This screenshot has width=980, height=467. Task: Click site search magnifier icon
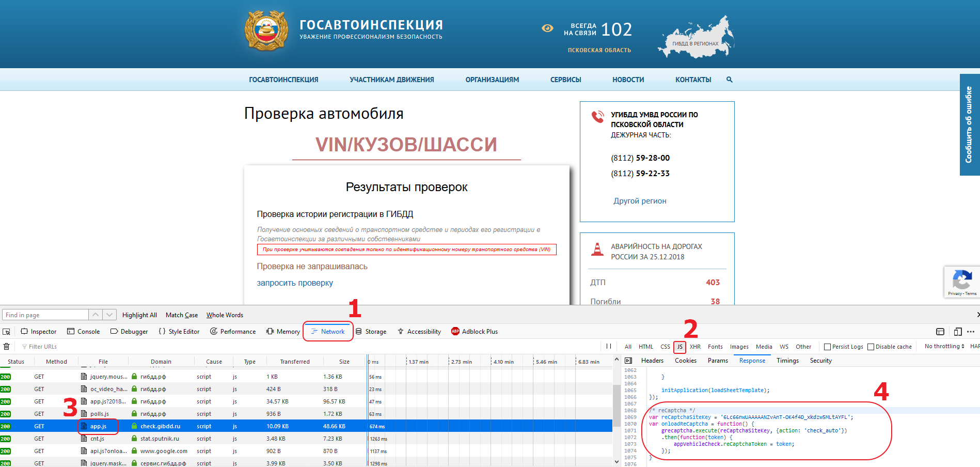(x=730, y=80)
